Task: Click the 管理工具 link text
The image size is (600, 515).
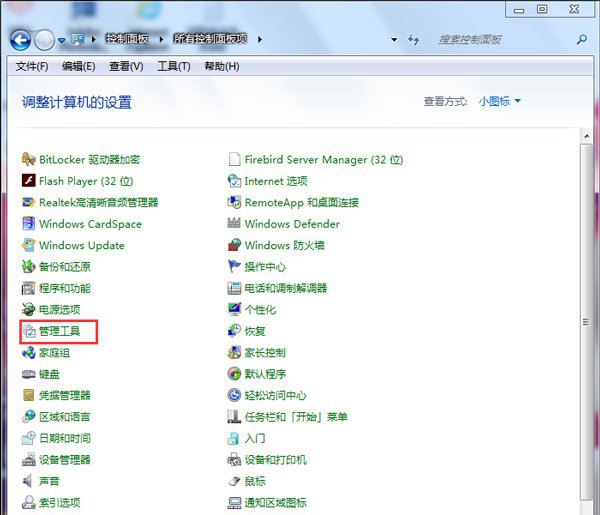Action: click(x=60, y=331)
